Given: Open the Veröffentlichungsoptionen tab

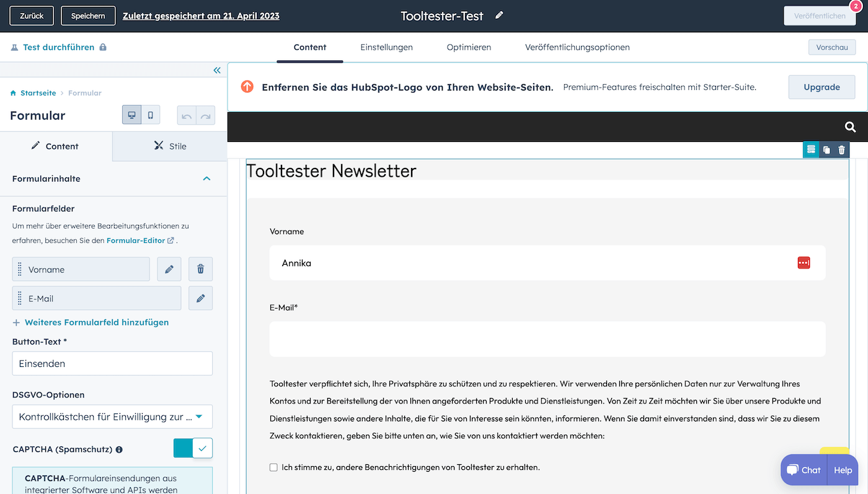Looking at the screenshot, I should pos(577,47).
